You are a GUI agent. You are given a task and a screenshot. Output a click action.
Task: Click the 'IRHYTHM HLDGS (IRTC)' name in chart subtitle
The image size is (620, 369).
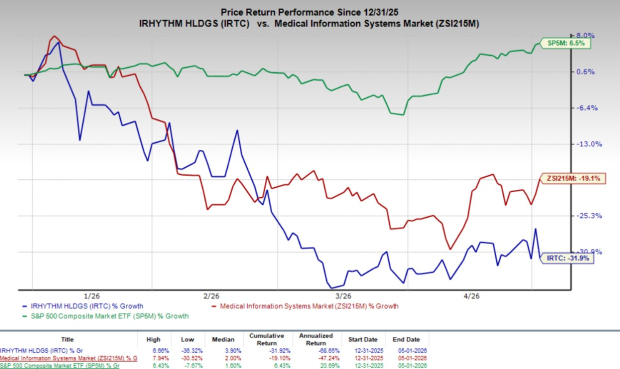pos(194,24)
